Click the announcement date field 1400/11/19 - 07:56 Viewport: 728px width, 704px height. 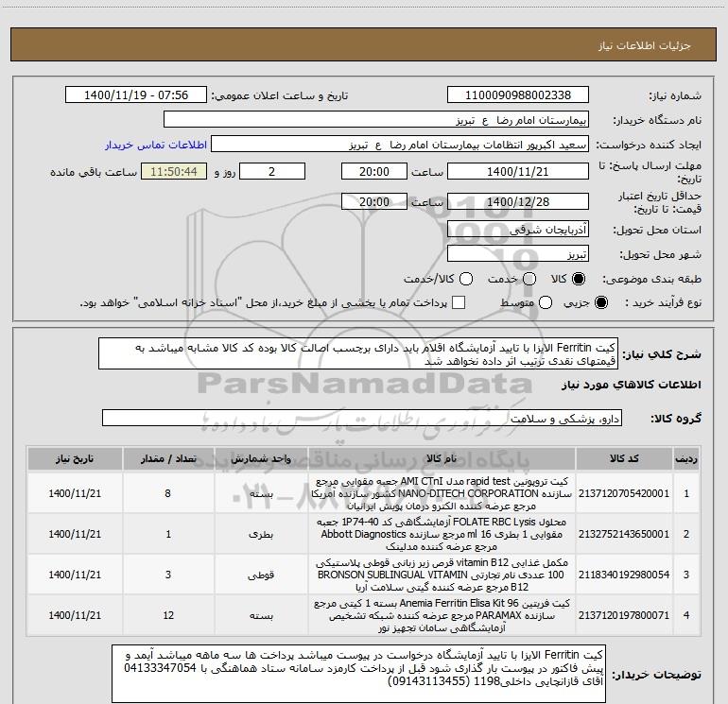[x=136, y=95]
